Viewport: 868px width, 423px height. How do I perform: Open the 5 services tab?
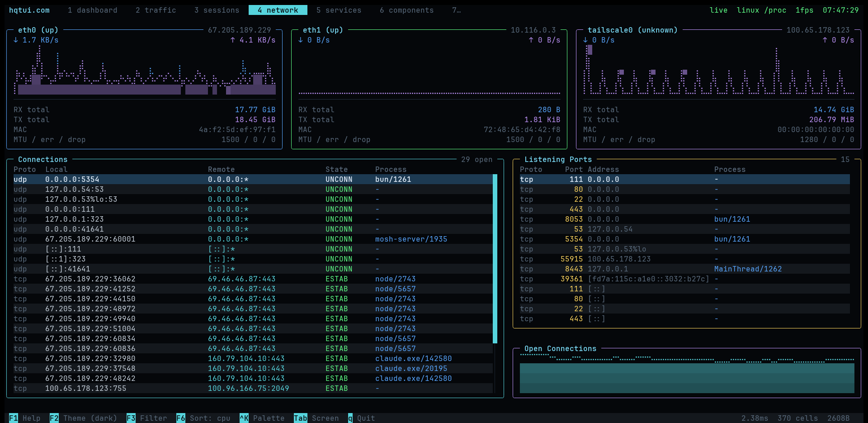(x=339, y=10)
